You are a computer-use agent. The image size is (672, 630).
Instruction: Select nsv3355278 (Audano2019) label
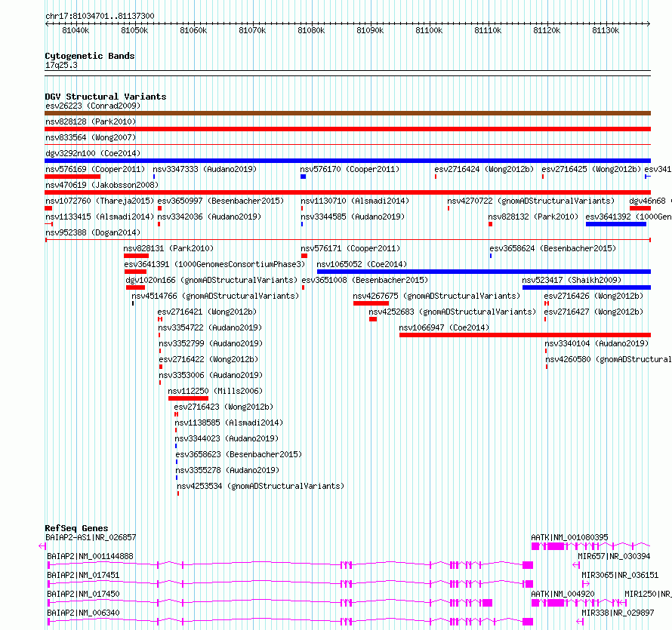[227, 470]
